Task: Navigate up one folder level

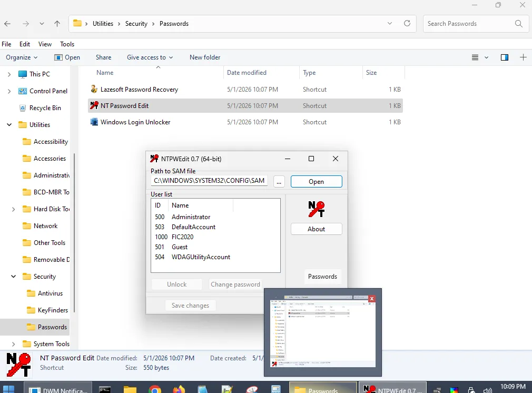Action: point(57,24)
